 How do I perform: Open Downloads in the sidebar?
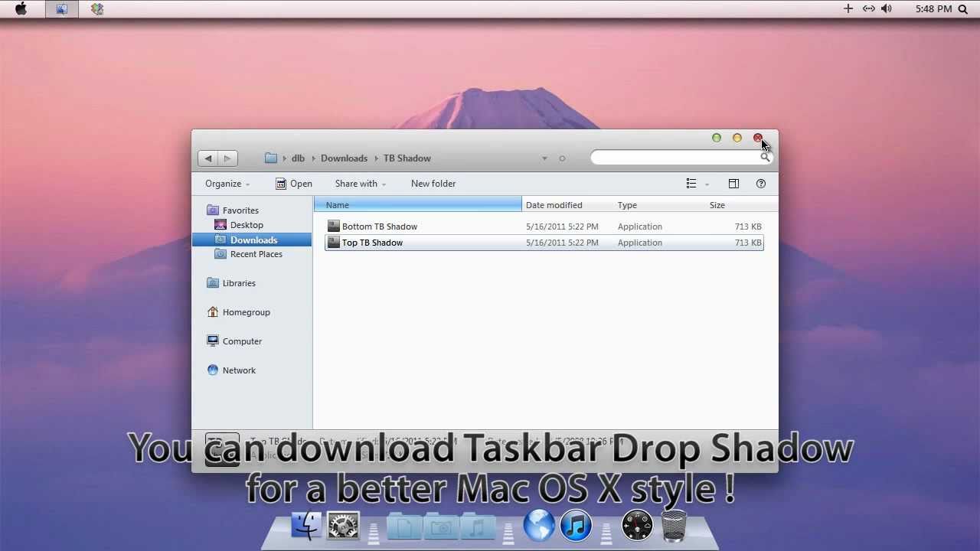252,240
